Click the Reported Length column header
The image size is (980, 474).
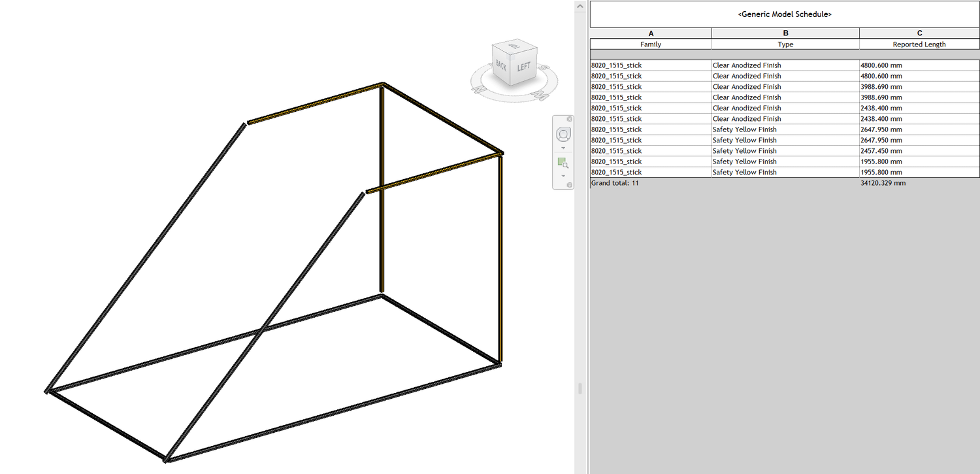point(919,44)
